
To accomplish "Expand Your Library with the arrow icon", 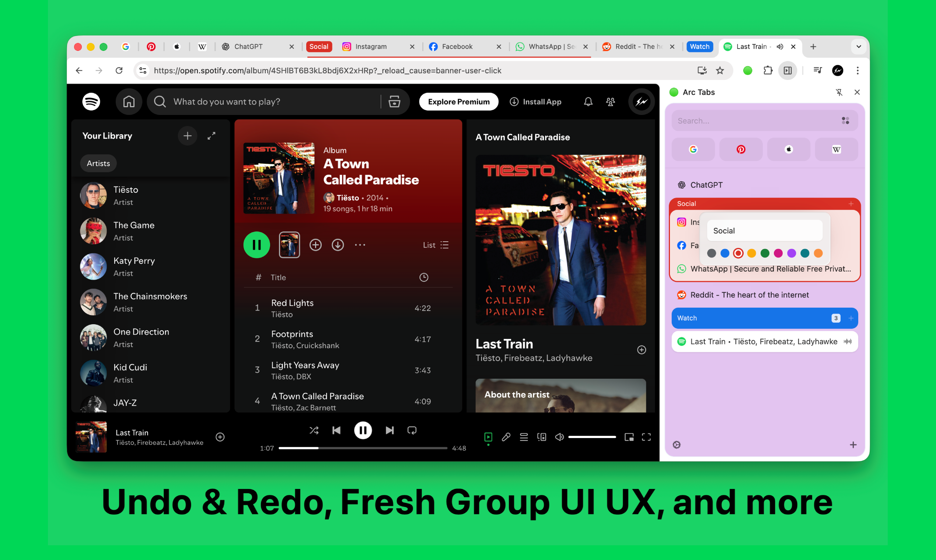I will pos(212,136).
